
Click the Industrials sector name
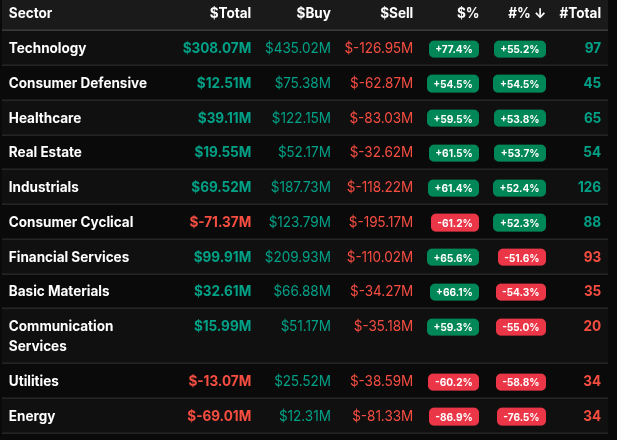[43, 187]
